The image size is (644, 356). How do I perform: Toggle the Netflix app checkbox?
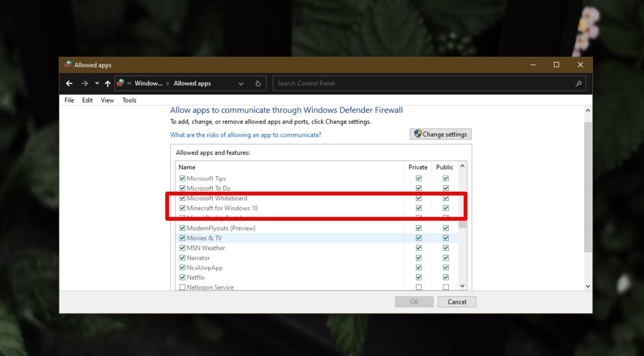tap(182, 278)
